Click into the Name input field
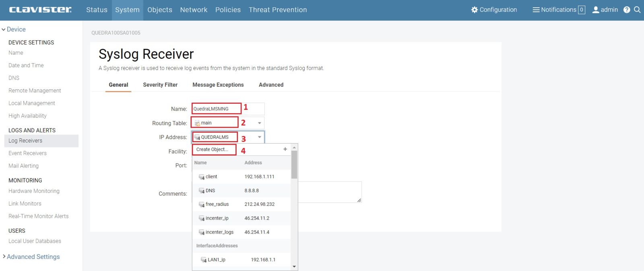The image size is (644, 271). (x=228, y=109)
